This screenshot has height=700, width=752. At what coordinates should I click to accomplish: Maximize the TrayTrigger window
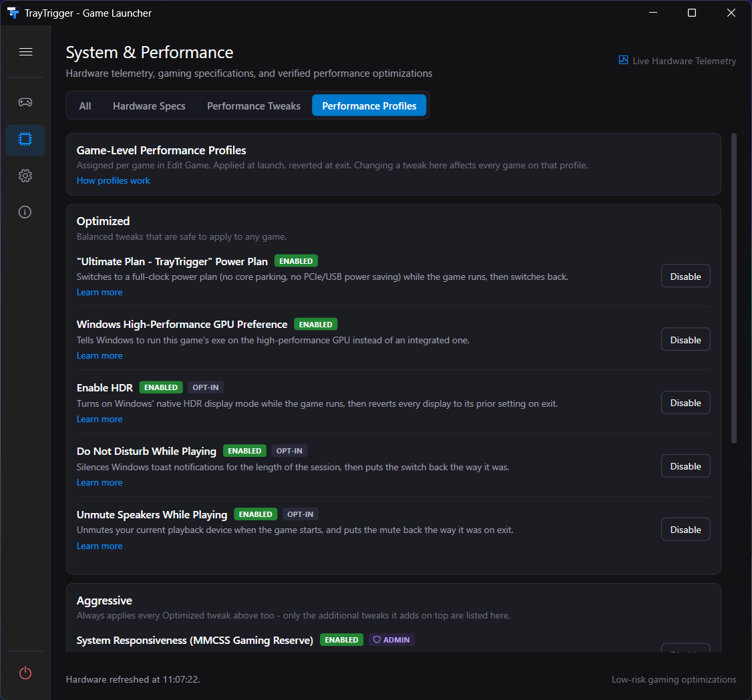coord(692,13)
